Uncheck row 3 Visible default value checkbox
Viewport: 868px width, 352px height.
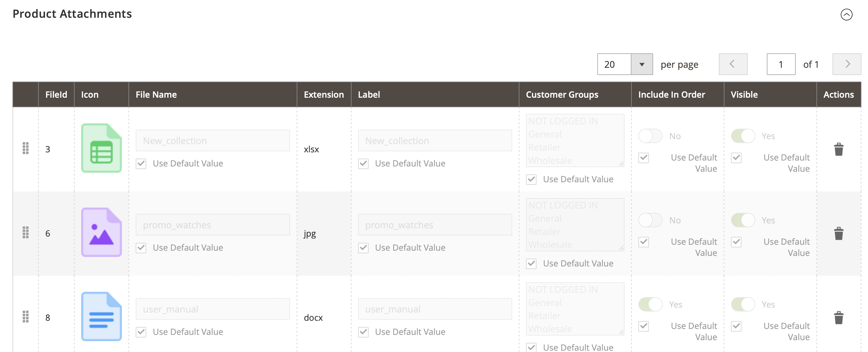coord(736,158)
